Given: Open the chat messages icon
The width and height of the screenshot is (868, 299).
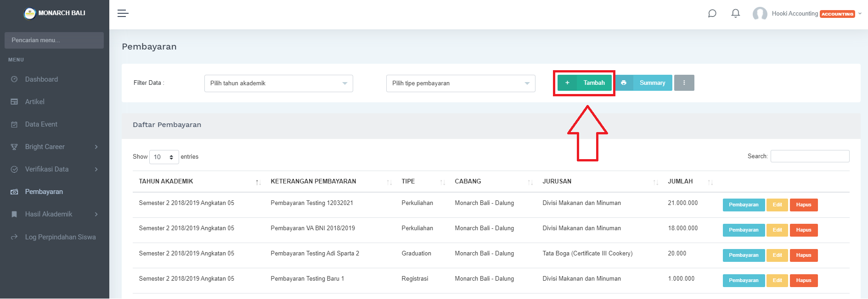Looking at the screenshot, I should [x=712, y=13].
